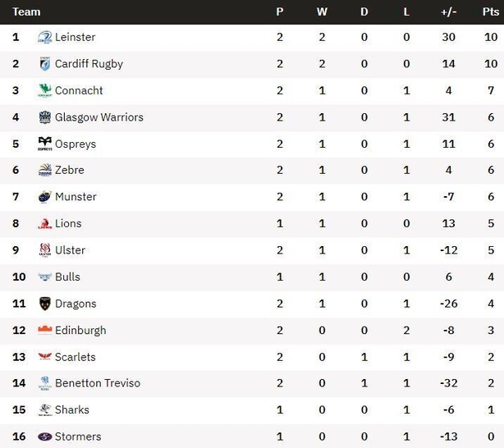
Task: Click the Munster crest icon
Action: (44, 197)
